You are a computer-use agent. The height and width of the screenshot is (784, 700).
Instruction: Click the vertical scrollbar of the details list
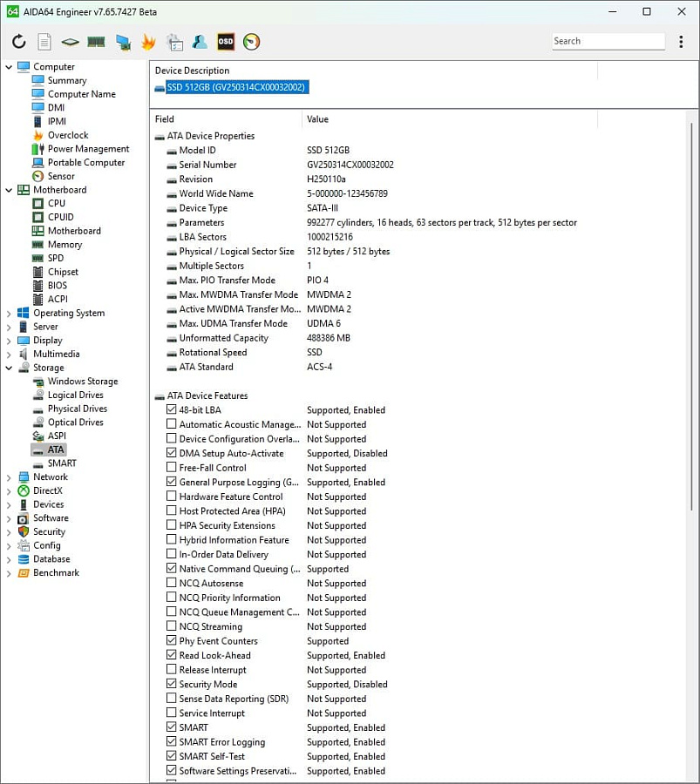click(x=692, y=317)
